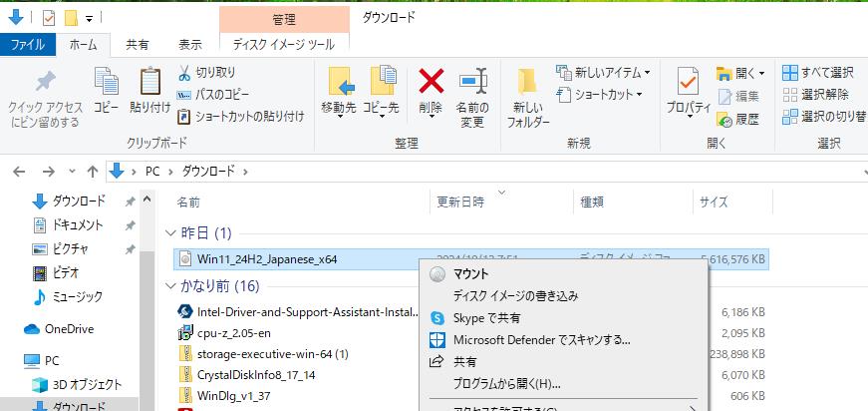Open the ディスク イメージ ツール tab
The width and height of the screenshot is (868, 411).
coord(284,45)
